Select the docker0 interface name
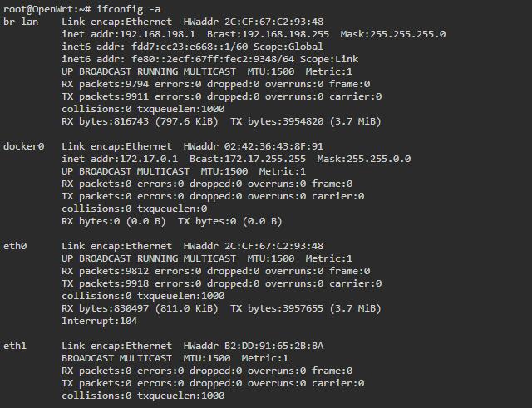 (24, 146)
